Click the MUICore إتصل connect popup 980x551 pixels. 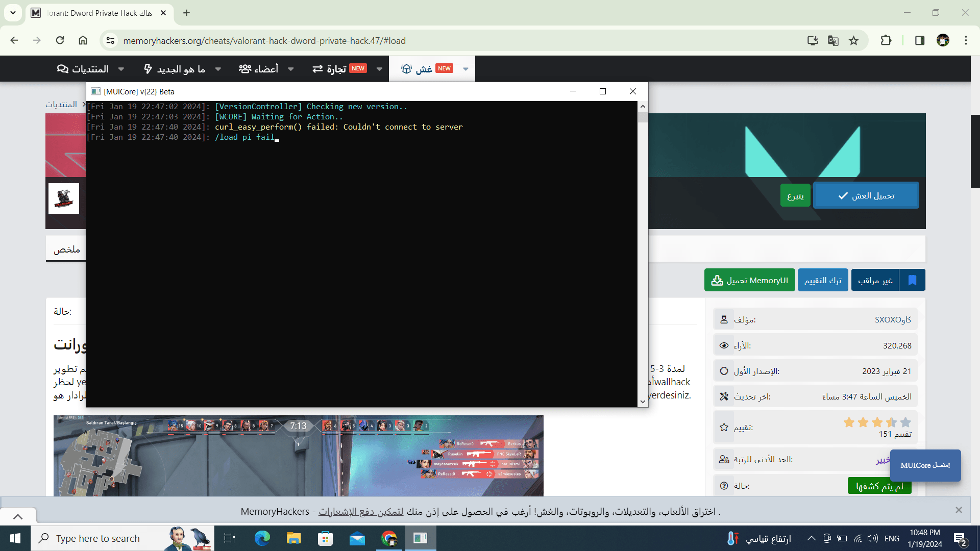pos(925,465)
